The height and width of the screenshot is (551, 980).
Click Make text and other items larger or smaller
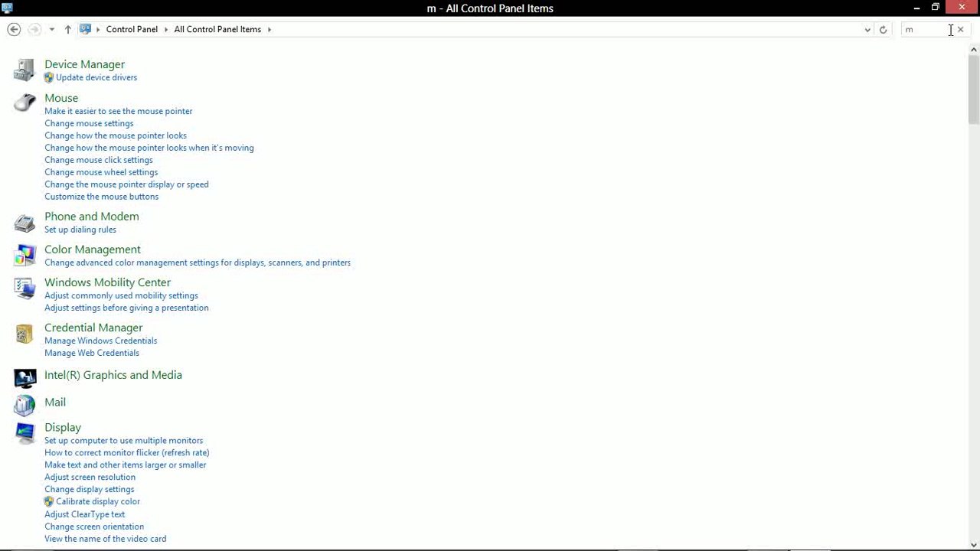(126, 465)
